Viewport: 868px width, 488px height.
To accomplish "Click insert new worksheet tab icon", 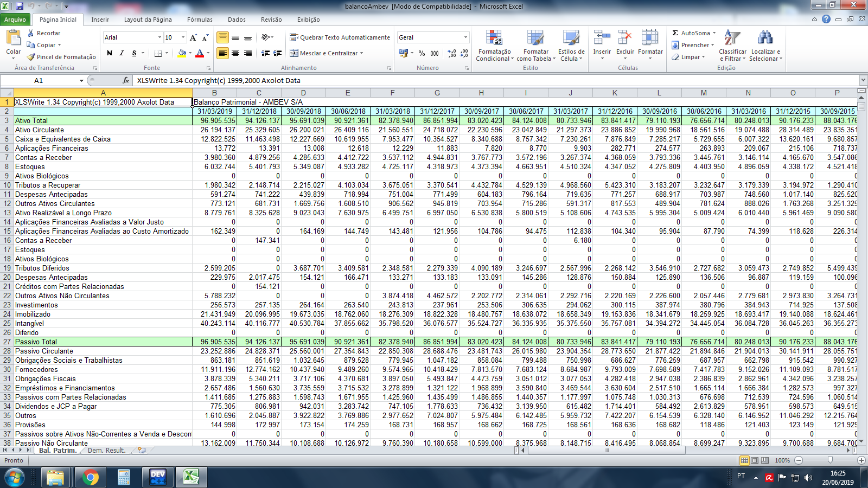I will [x=142, y=450].
